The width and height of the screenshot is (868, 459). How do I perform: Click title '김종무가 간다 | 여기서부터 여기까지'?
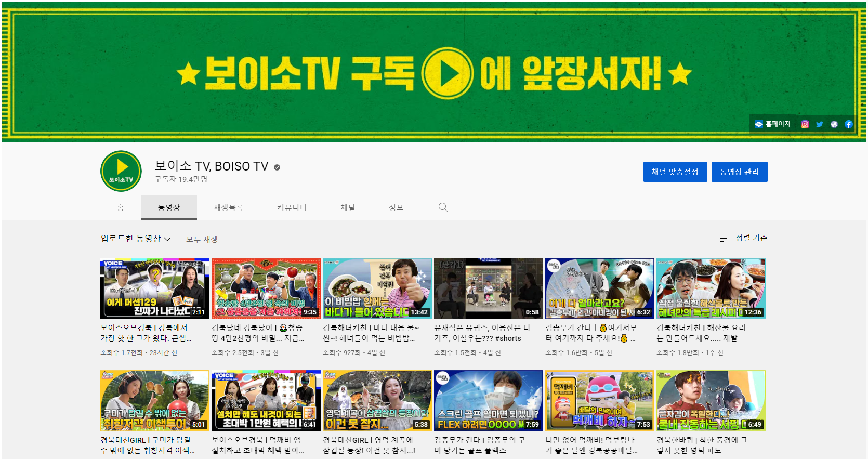pyautogui.click(x=591, y=333)
